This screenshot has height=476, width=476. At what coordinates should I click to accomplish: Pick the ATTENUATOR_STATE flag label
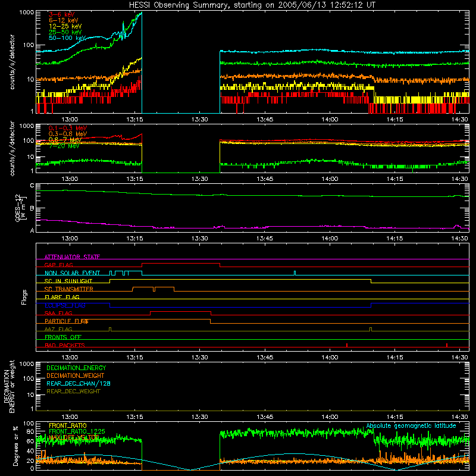coord(72,257)
